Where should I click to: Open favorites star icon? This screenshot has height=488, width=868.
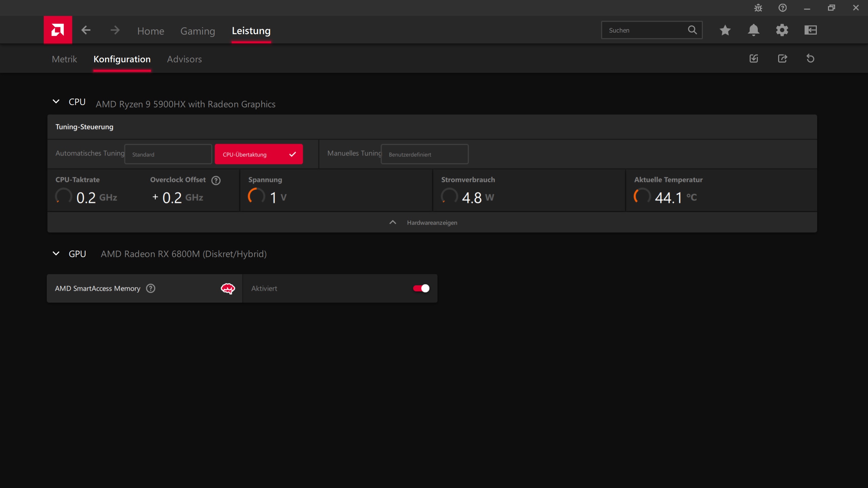[x=725, y=30]
